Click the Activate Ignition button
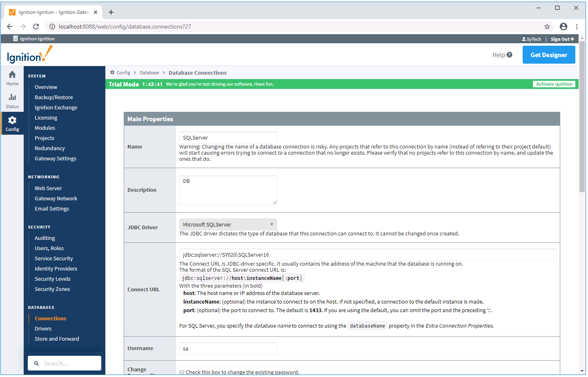588x377 pixels. [x=554, y=84]
